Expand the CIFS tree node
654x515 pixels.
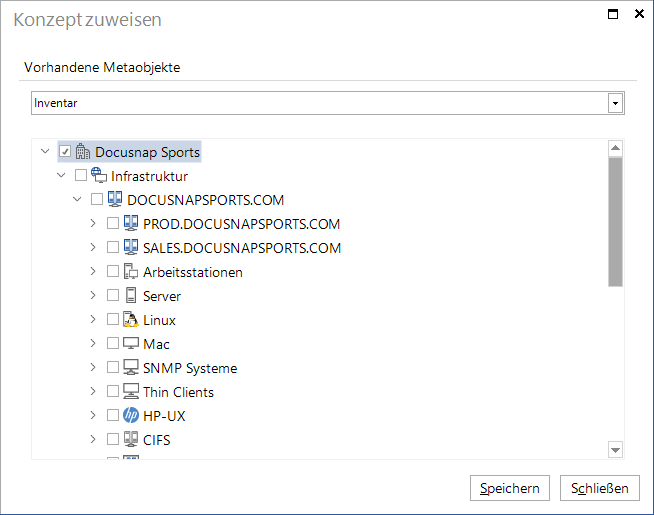93,439
